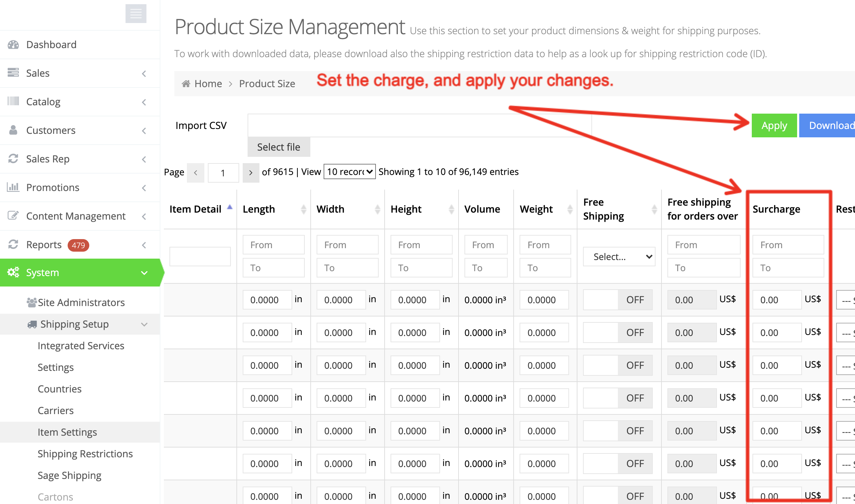Open the Carriers submenu item
Screen dimensions: 855x504
coord(56,411)
